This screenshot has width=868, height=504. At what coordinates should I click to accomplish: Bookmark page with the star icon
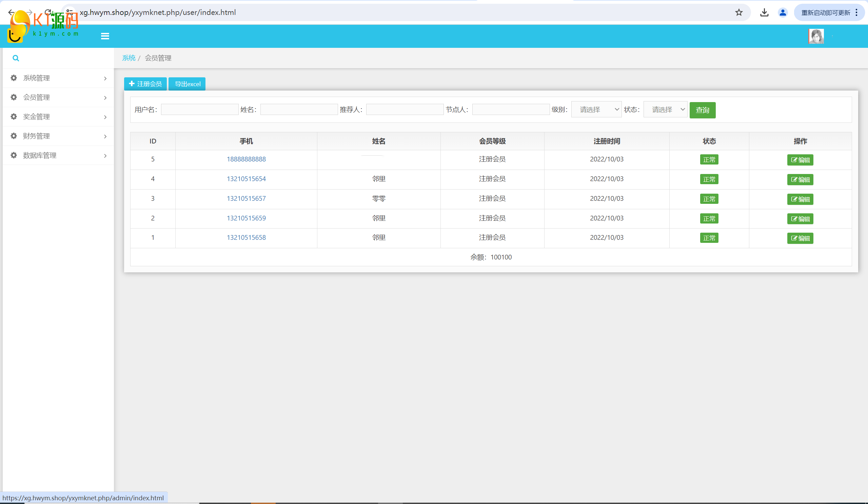click(x=739, y=13)
